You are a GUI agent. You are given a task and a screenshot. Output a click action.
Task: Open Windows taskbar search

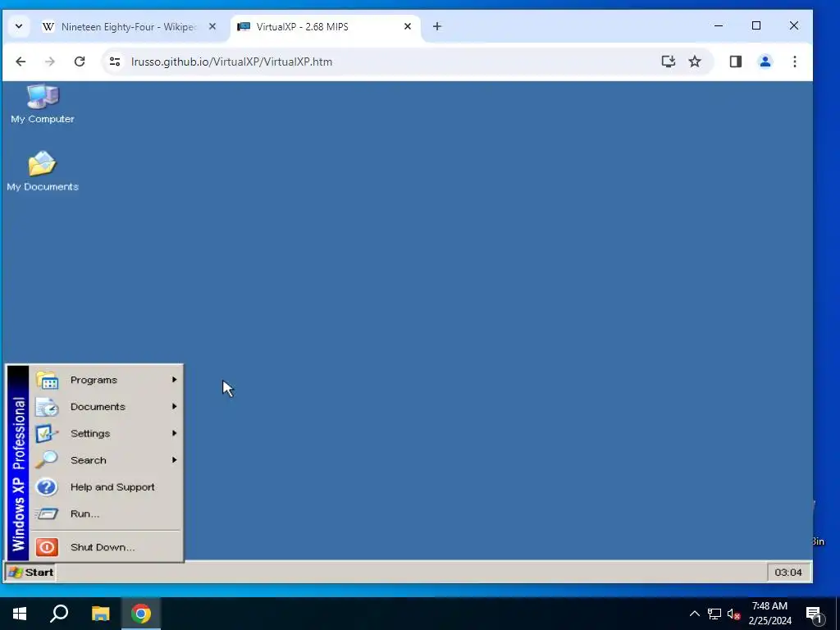click(59, 614)
